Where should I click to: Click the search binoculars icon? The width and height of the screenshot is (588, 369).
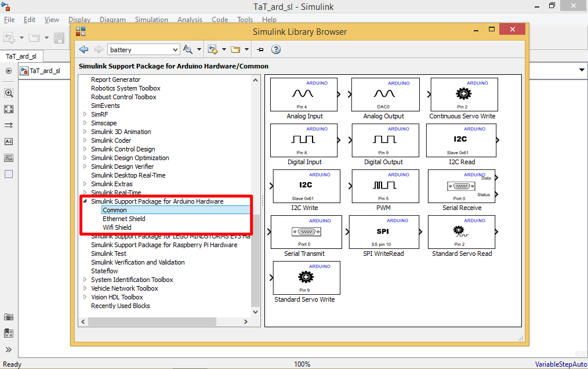point(187,49)
